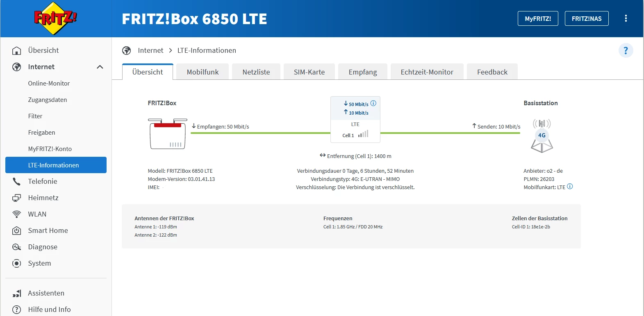Click the MyFRITZ! button

point(538,18)
